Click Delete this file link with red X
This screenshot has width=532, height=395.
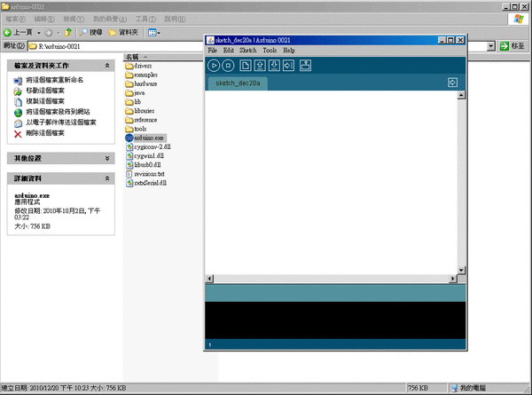[x=45, y=133]
